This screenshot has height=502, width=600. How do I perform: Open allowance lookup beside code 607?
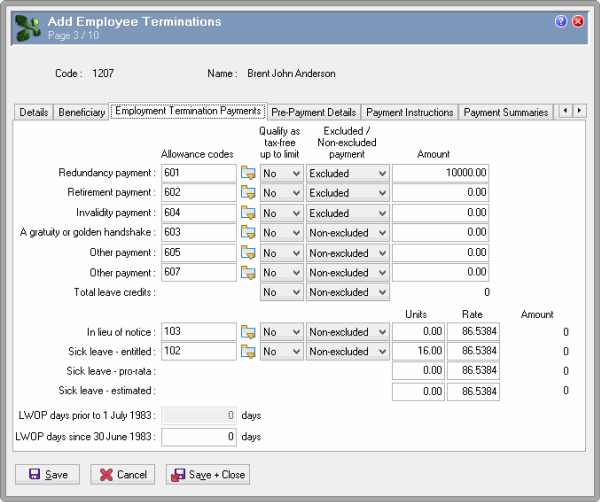click(248, 272)
